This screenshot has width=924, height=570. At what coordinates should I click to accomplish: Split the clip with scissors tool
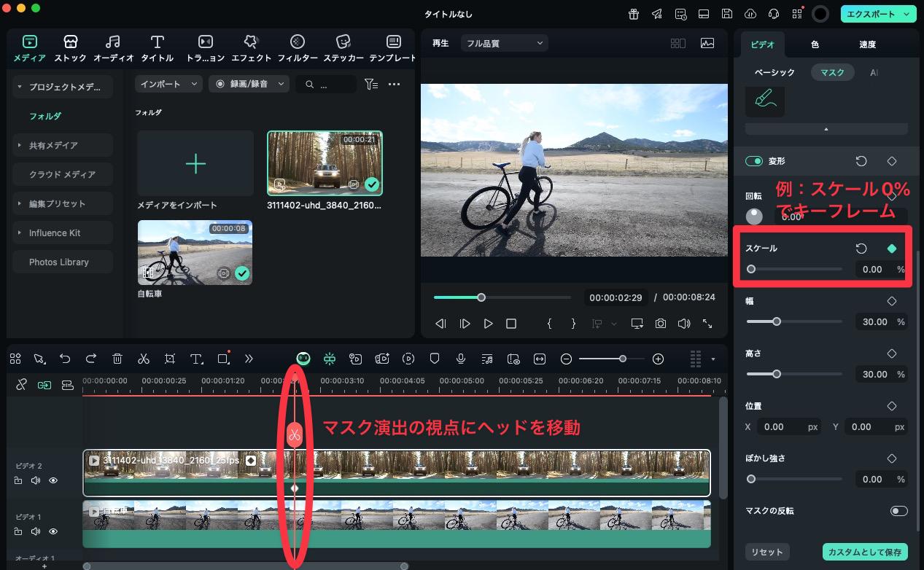click(144, 359)
